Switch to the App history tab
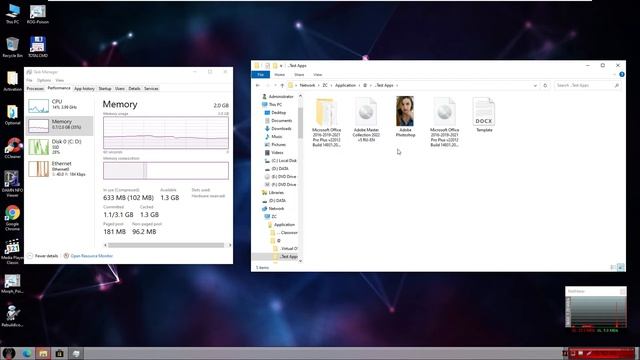 click(x=84, y=89)
